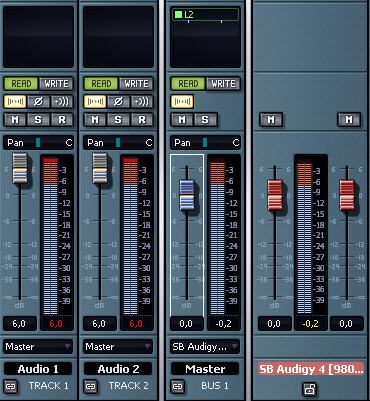370x401 pixels.
Task: Select SB Audigy 4 output name label
Action: click(x=311, y=369)
